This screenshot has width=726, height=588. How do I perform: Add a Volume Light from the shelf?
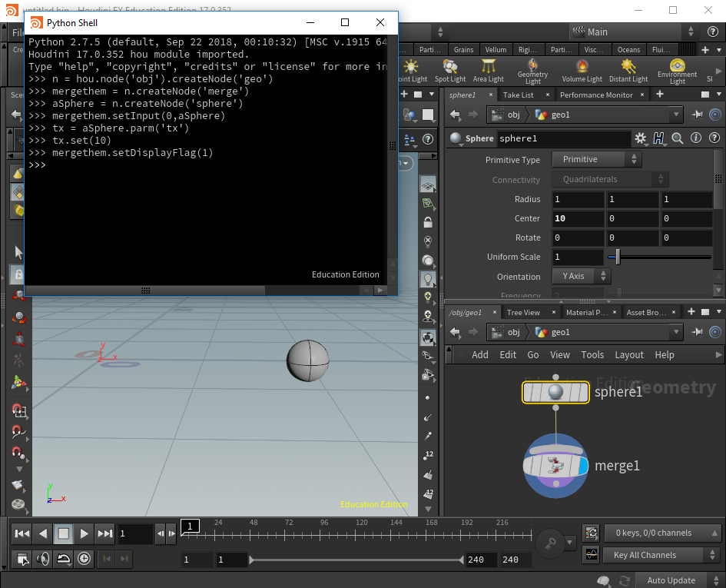pos(582,70)
